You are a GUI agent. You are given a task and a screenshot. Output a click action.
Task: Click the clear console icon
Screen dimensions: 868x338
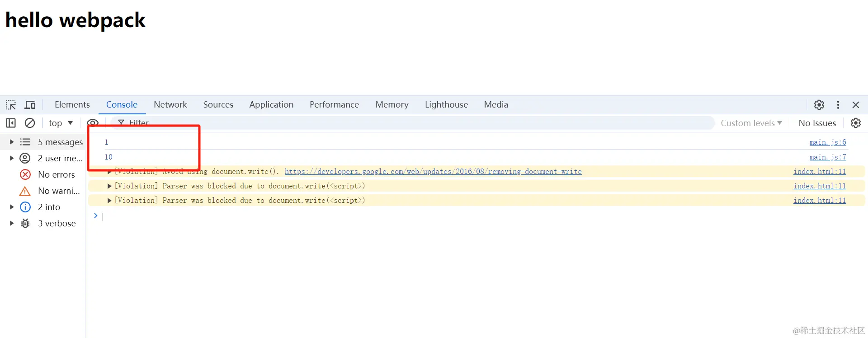[x=30, y=123]
